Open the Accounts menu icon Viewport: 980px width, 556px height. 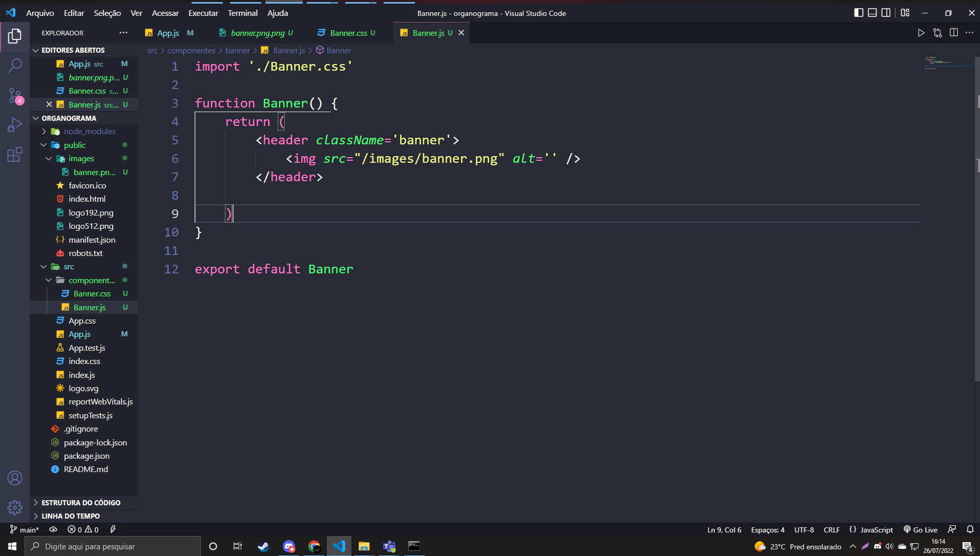point(15,478)
